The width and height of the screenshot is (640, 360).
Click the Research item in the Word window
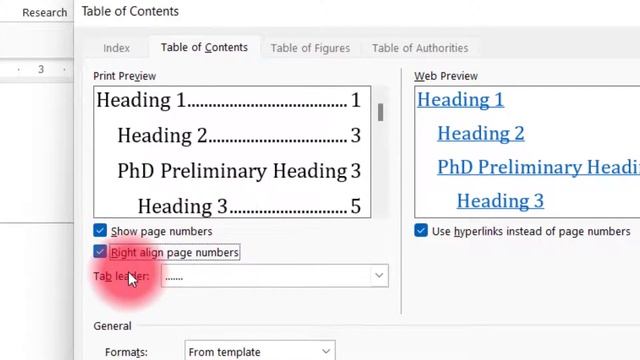pyautogui.click(x=44, y=13)
